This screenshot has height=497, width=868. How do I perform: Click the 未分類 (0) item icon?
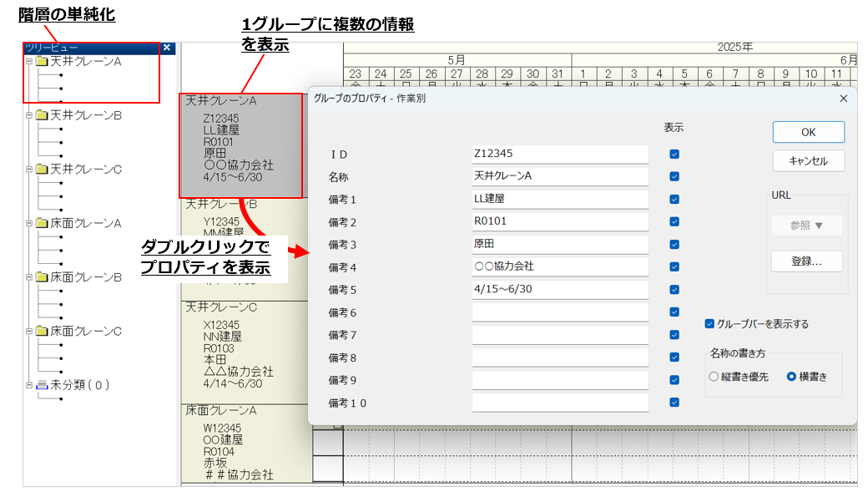[42, 385]
